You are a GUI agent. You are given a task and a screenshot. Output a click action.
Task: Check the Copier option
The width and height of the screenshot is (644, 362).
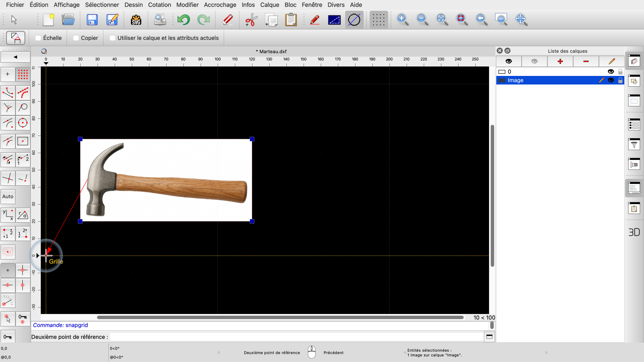pyautogui.click(x=76, y=38)
